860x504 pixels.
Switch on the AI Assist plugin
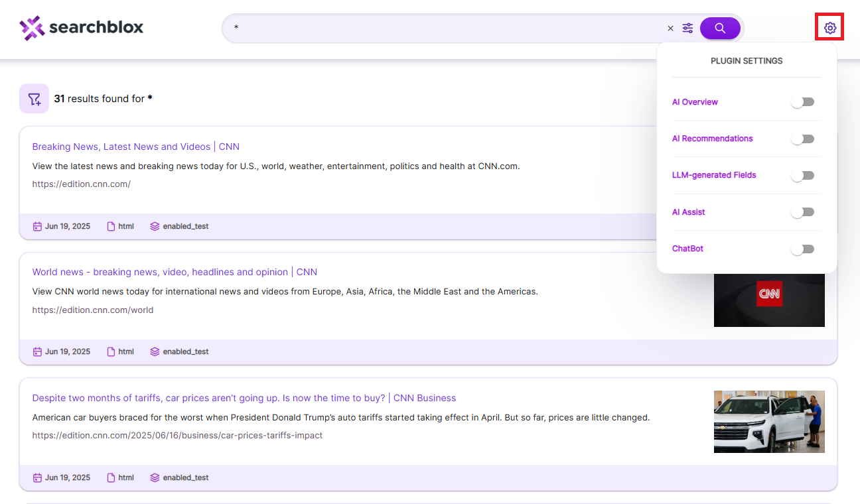[802, 212]
